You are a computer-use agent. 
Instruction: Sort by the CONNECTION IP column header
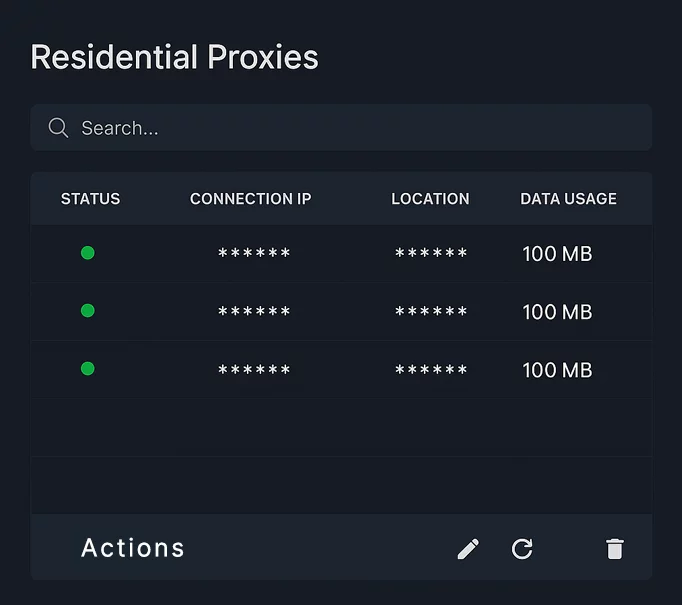[x=250, y=199]
